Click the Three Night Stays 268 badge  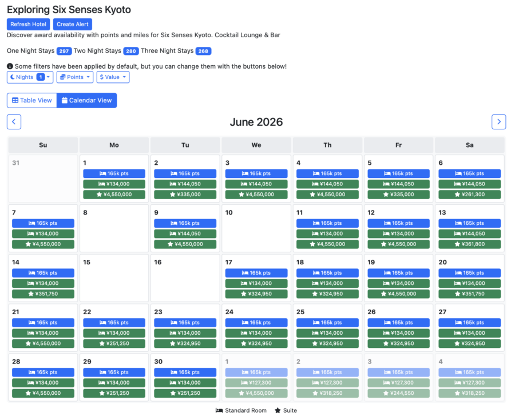[x=203, y=51]
